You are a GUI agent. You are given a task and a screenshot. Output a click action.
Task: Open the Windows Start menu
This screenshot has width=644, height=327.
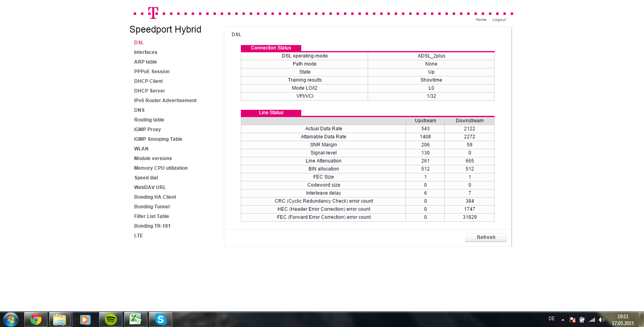(x=11, y=319)
